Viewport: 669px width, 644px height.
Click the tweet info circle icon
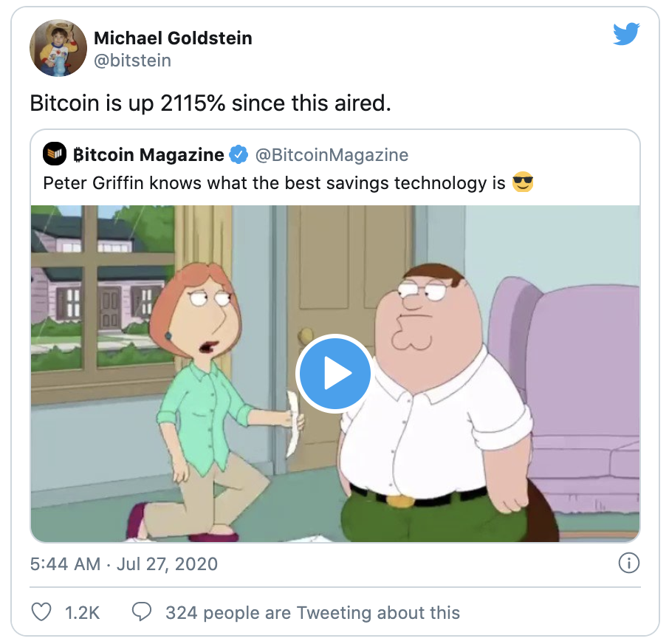point(629,563)
